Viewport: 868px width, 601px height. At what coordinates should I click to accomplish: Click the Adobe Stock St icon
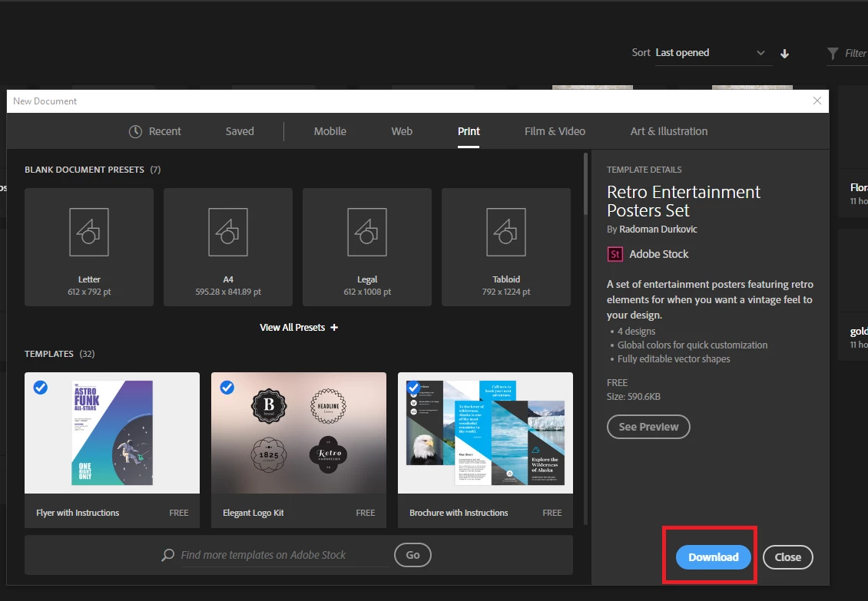615,254
